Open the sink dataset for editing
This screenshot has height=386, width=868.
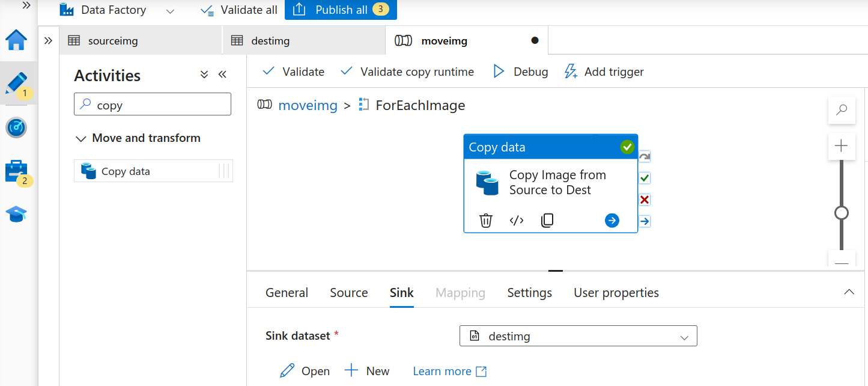[x=305, y=371]
